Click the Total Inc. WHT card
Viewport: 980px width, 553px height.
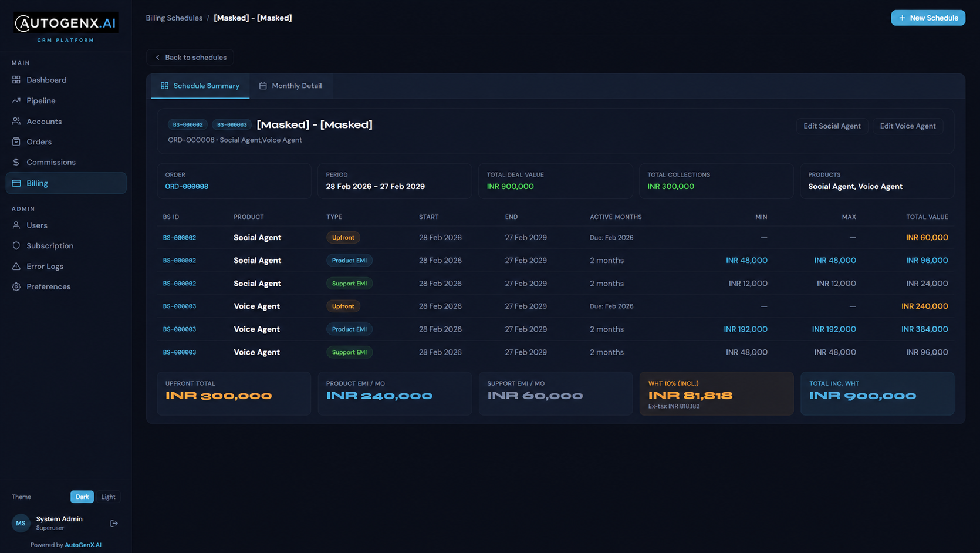click(x=877, y=394)
